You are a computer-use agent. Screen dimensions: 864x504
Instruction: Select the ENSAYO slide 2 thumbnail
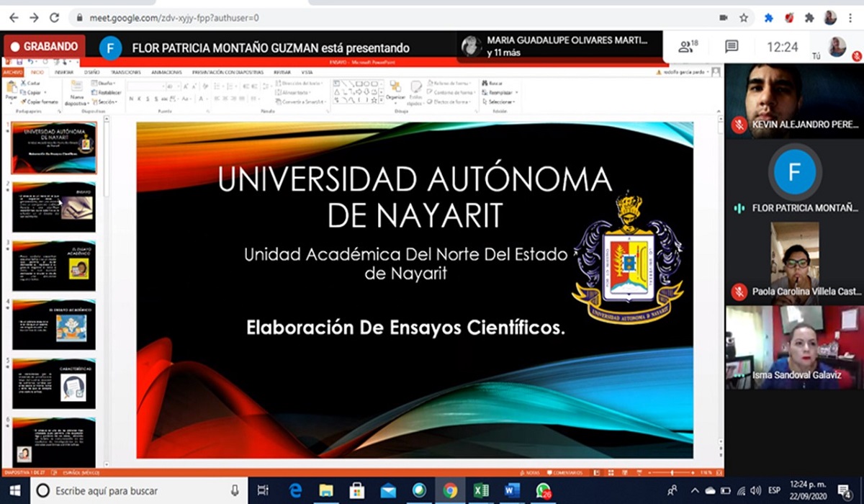[54, 207]
